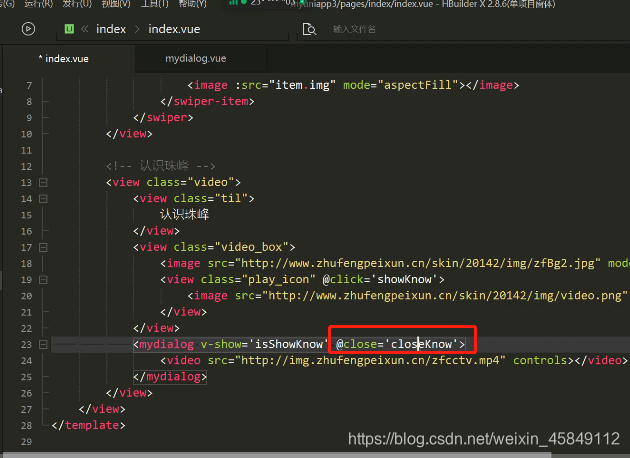The image size is (630, 458).
Task: Open the 帮助(Y) menu
Action: pos(192,4)
